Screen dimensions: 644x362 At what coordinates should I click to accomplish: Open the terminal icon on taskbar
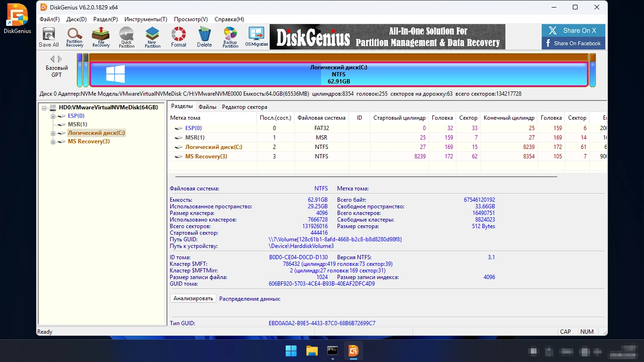pos(333,351)
